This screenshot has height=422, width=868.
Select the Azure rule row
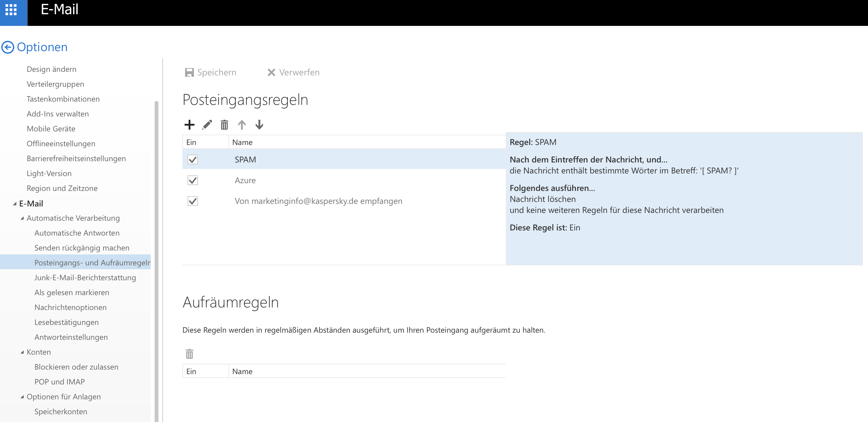click(x=344, y=180)
